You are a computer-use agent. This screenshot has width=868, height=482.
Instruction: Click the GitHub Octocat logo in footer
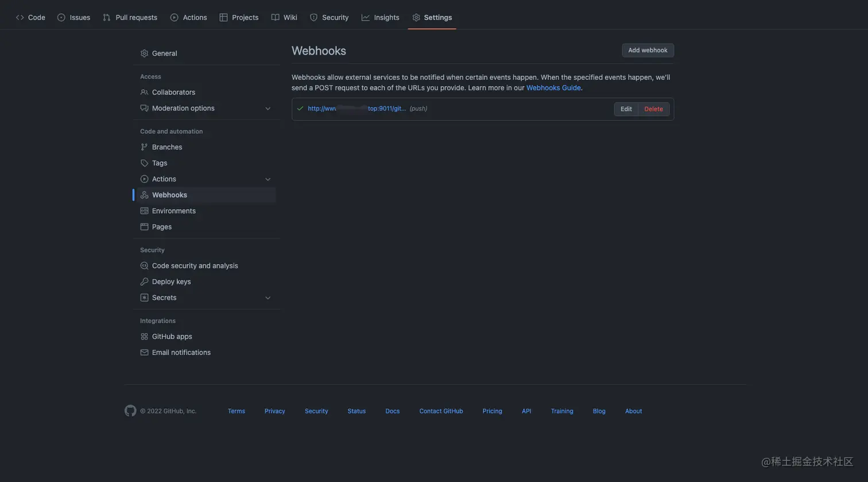click(130, 411)
